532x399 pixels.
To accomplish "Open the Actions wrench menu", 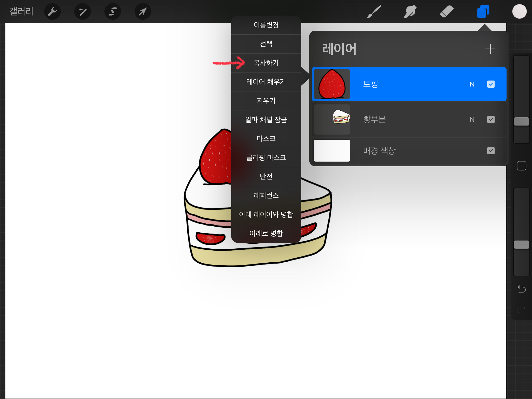I will click(x=52, y=11).
